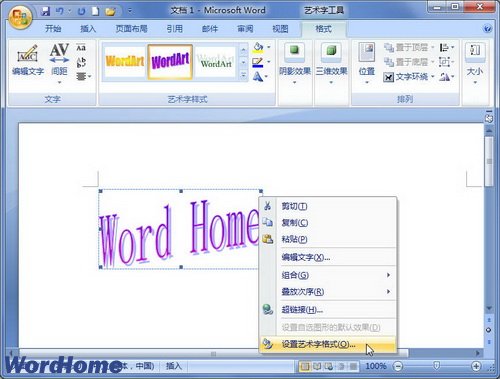
Task: Apply the orange gradient WordArt style
Action: pos(124,62)
